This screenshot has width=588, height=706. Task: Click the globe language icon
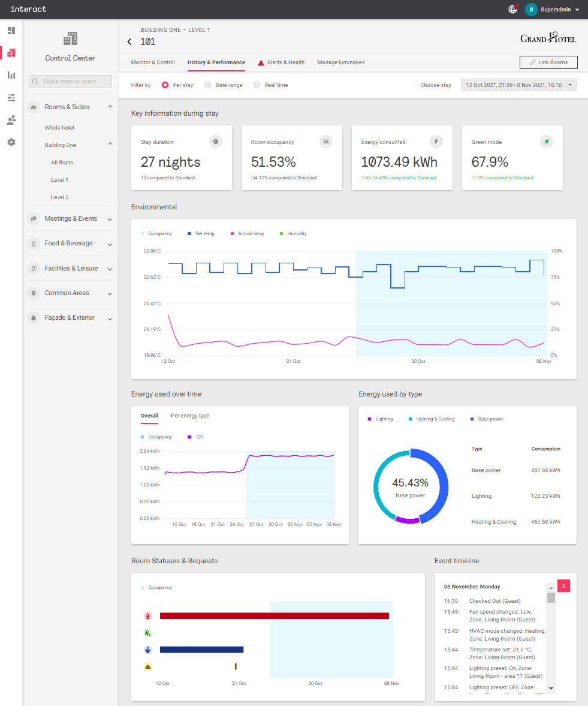tap(512, 9)
